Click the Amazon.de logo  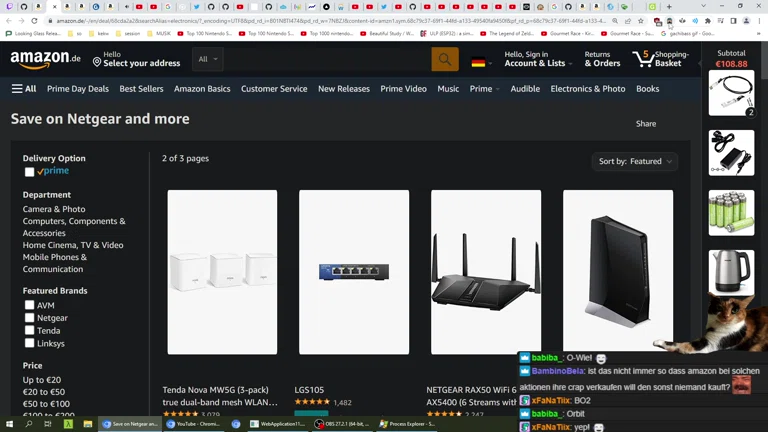click(46, 59)
